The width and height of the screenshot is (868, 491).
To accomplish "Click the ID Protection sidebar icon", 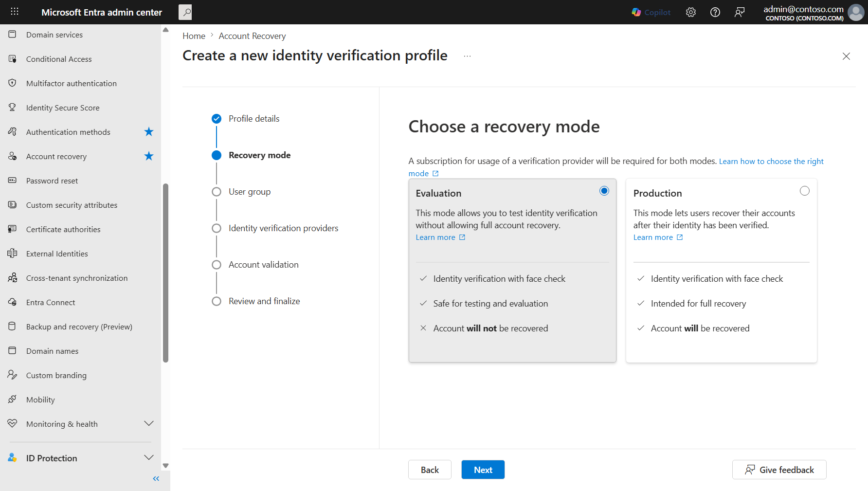I will click(x=13, y=458).
